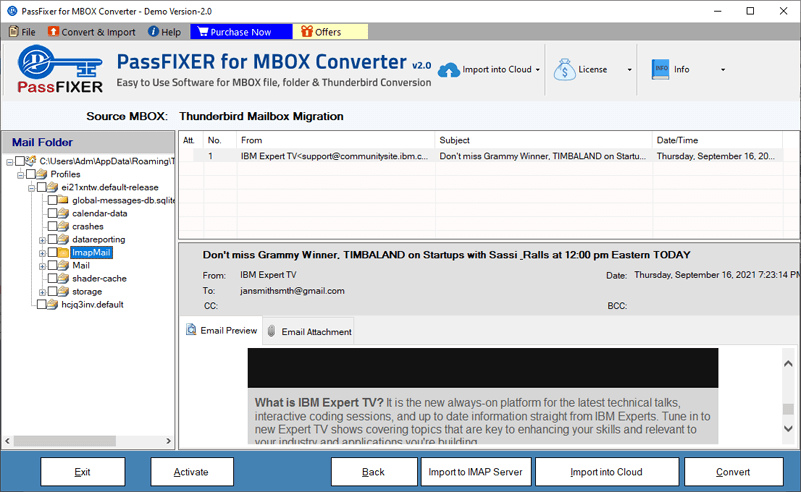The height and width of the screenshot is (492, 801).
Task: Click the storage folder icon
Action: [x=63, y=292]
